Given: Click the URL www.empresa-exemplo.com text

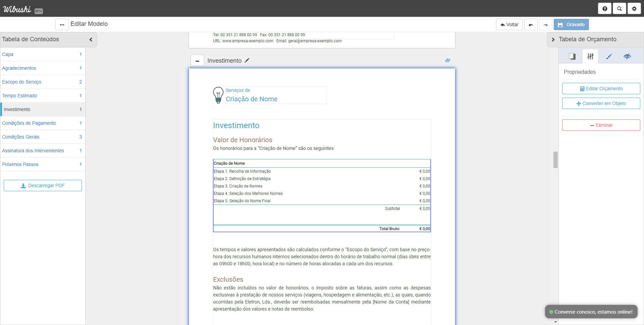Looking at the screenshot, I should pos(248,41).
